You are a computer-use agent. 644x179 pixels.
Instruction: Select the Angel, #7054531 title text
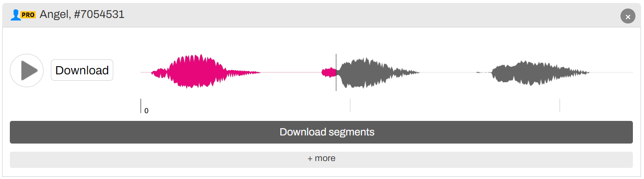click(x=82, y=15)
